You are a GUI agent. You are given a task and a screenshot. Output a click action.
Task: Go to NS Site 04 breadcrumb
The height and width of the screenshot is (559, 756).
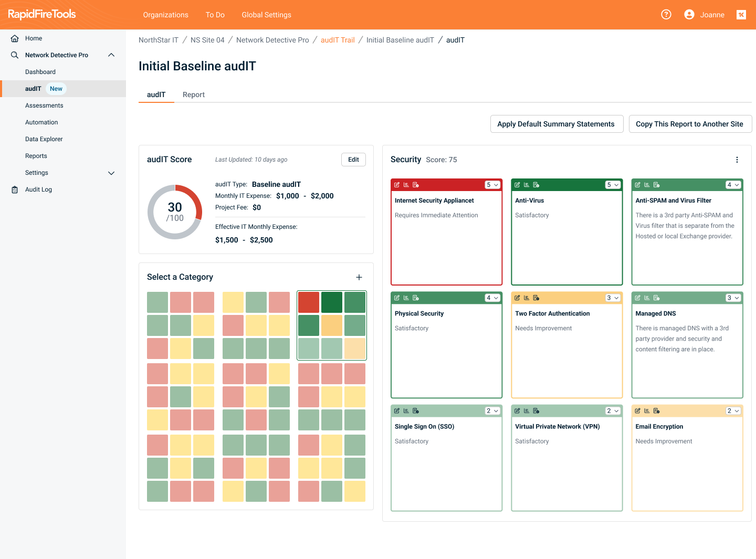coord(207,40)
